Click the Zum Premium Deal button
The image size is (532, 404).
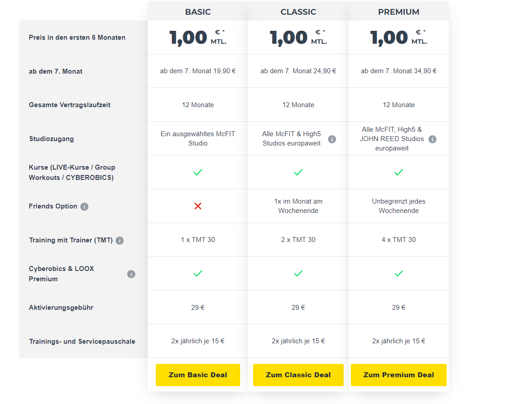click(x=399, y=375)
